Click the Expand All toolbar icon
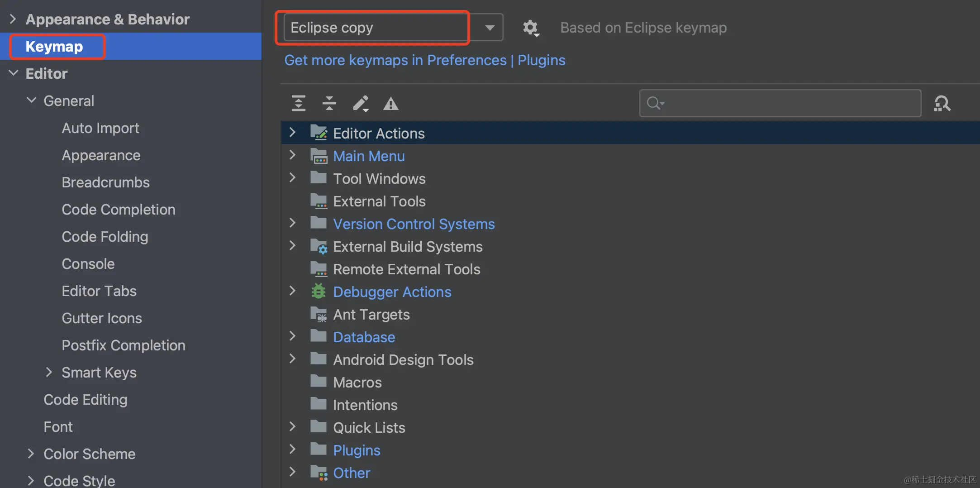The height and width of the screenshot is (488, 980). 298,103
